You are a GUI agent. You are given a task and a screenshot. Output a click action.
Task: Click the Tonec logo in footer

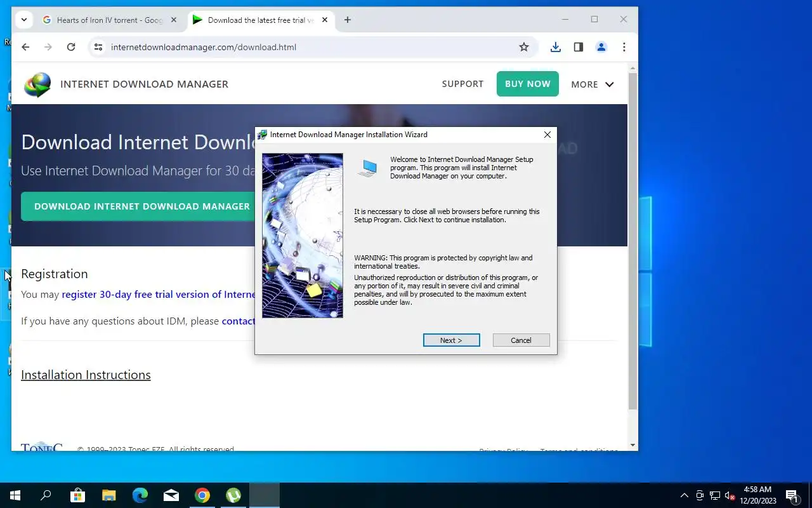click(x=42, y=446)
